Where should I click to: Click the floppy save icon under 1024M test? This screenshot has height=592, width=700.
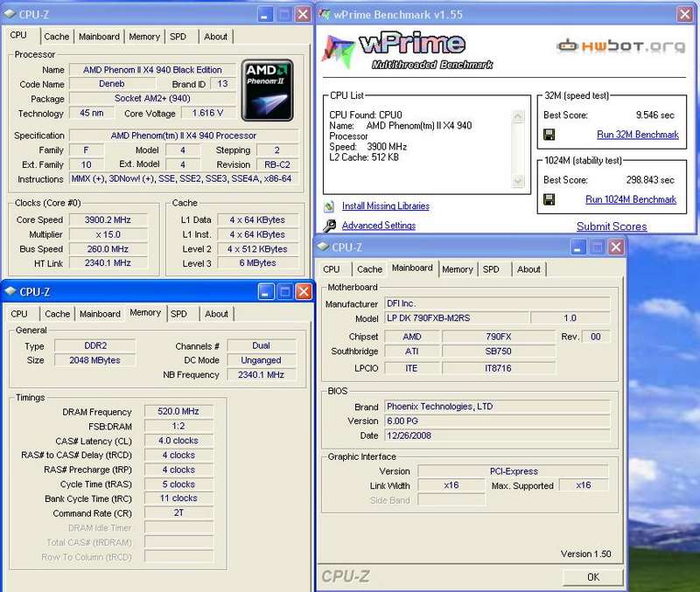549,199
